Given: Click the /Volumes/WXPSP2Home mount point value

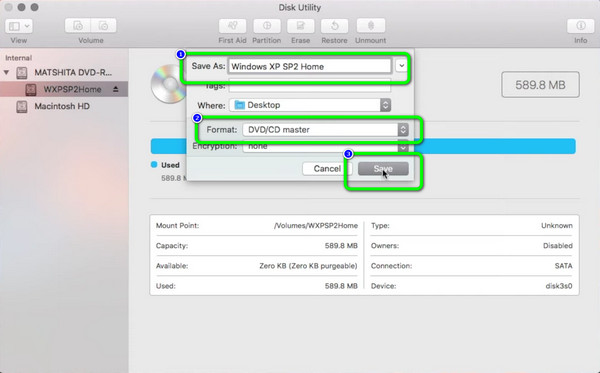Looking at the screenshot, I should (x=316, y=226).
